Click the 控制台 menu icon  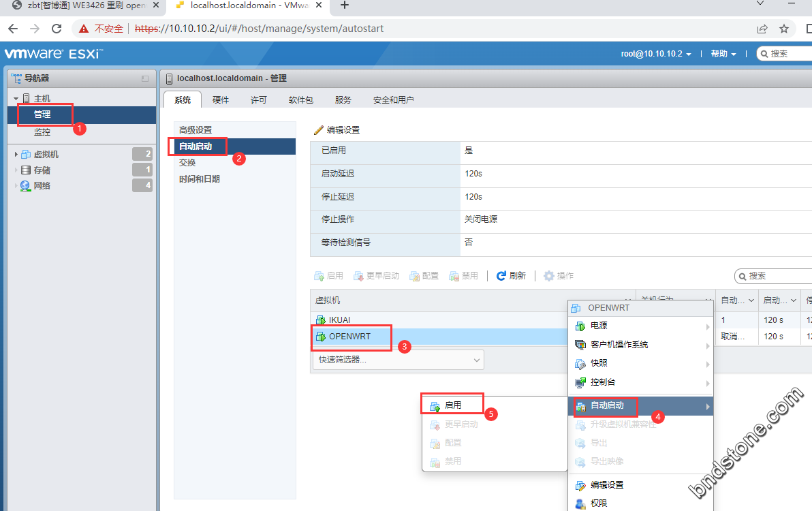coord(580,383)
